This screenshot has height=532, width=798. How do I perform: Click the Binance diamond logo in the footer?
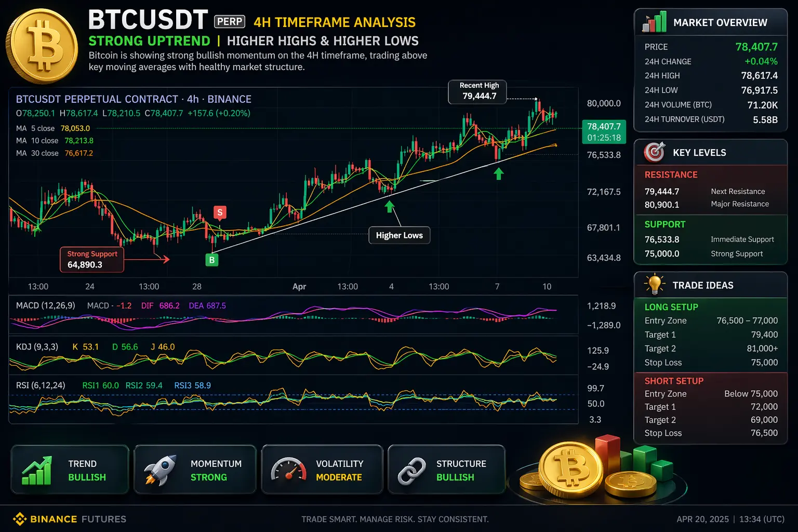tap(20, 518)
